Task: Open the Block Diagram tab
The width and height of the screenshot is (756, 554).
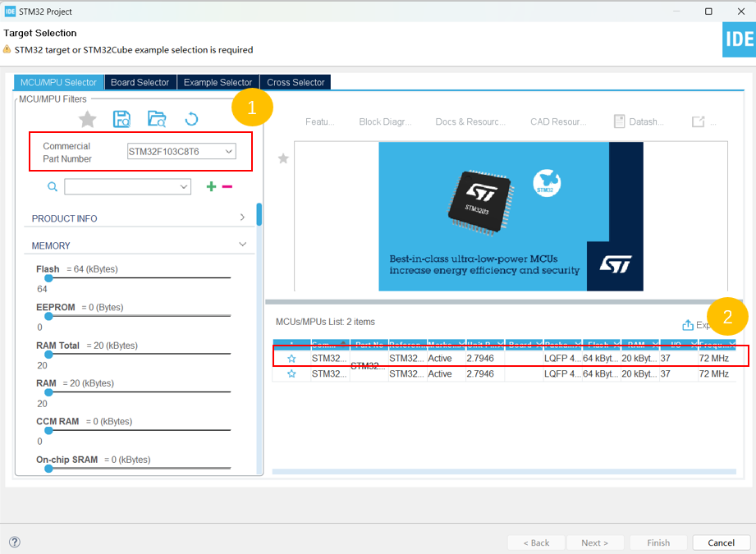Action: (385, 122)
